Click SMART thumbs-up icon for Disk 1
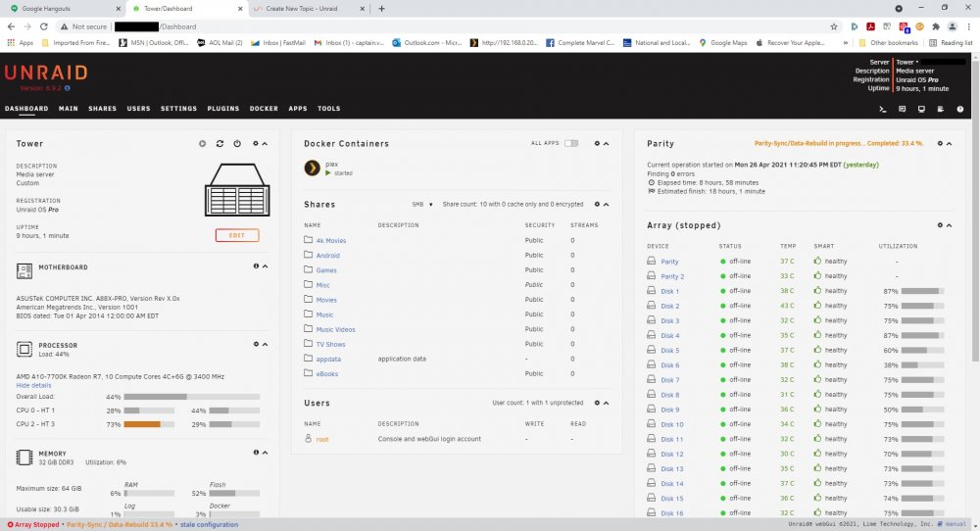980x531 pixels. click(817, 291)
